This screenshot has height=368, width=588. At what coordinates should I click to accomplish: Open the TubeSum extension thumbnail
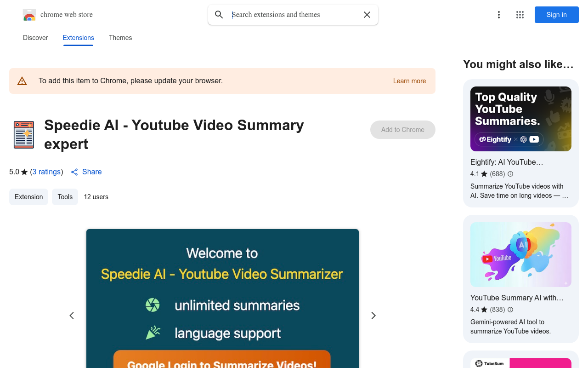(x=521, y=363)
